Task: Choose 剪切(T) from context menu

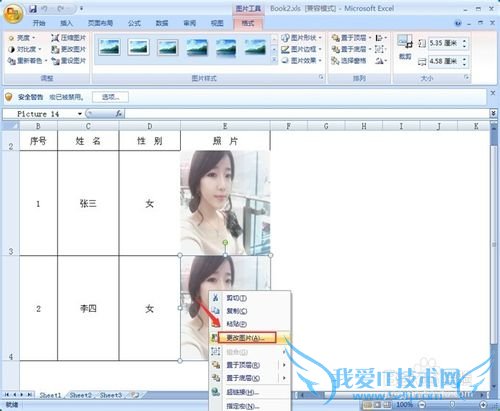Action: click(x=250, y=298)
